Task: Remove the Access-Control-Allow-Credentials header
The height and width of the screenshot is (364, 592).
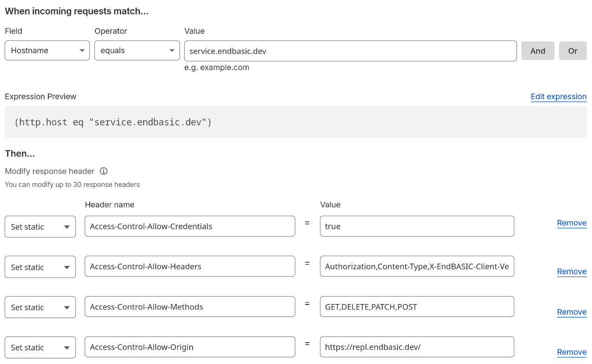Action: coord(572,223)
